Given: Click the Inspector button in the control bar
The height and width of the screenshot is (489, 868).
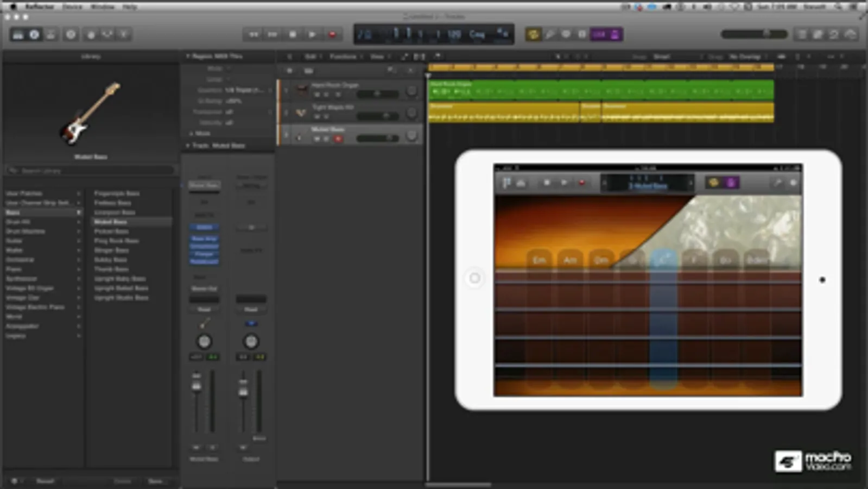Looking at the screenshot, I should (x=34, y=35).
